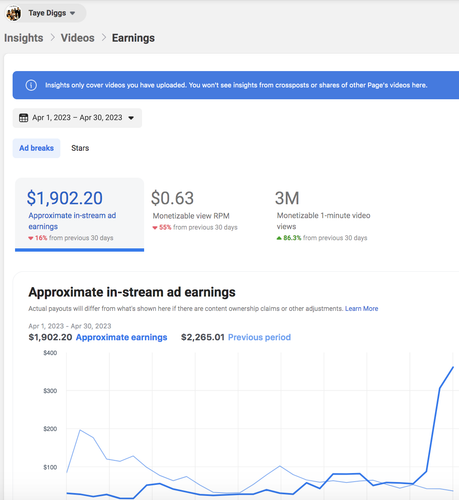
Task: Go to Insights breadcrumb
Action: [x=24, y=38]
